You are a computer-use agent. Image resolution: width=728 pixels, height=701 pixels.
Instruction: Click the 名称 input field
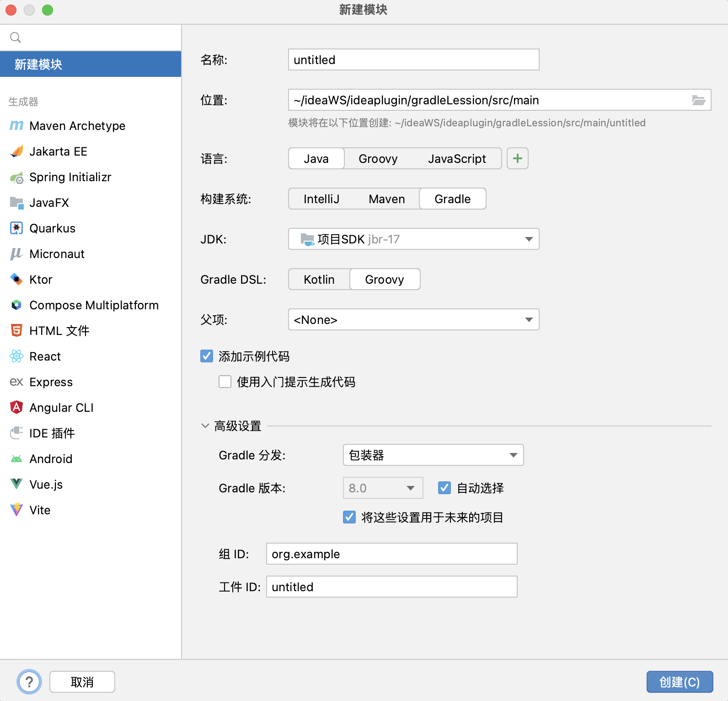(414, 59)
